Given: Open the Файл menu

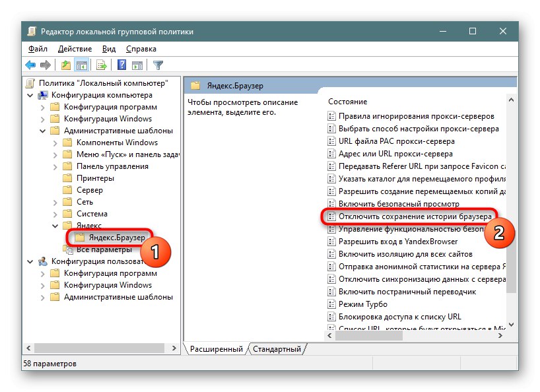Looking at the screenshot, I should tap(38, 49).
